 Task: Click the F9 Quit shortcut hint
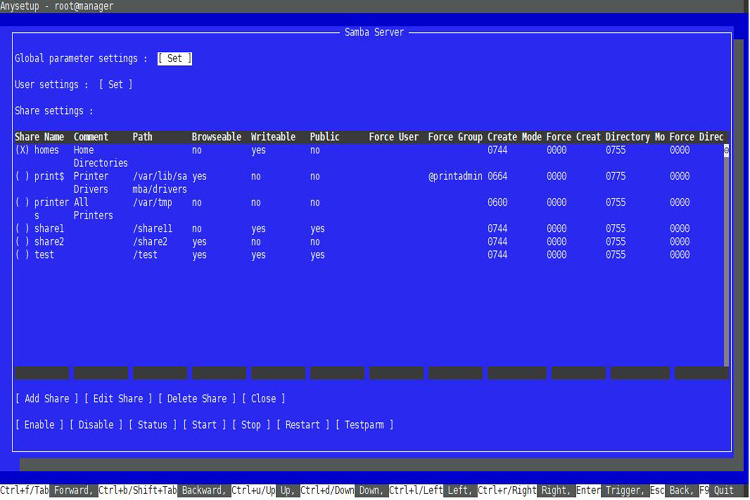[x=717, y=490]
